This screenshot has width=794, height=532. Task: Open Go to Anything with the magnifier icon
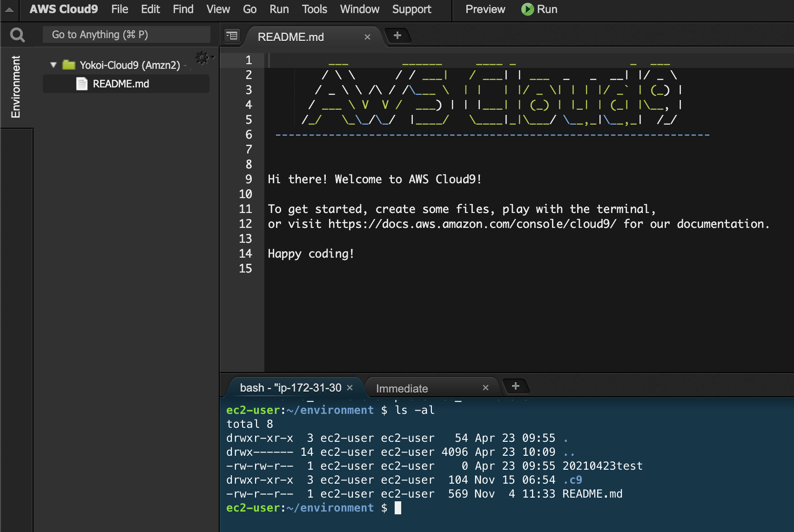(x=17, y=34)
